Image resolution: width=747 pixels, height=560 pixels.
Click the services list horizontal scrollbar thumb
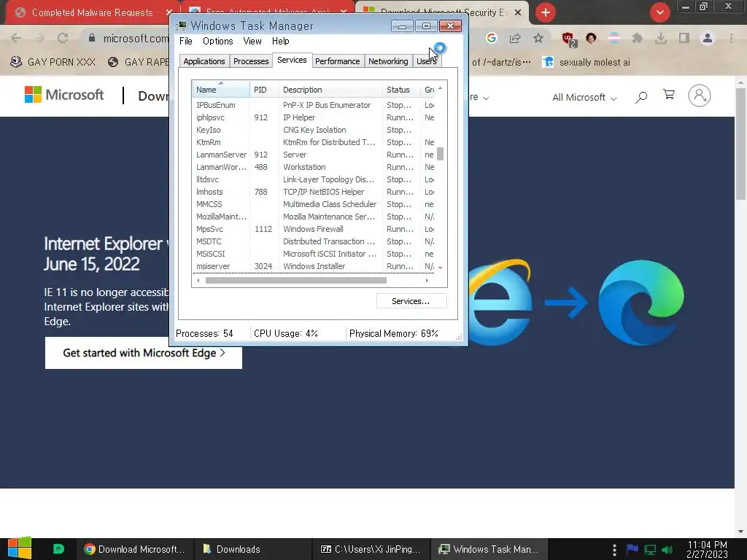pyautogui.click(x=296, y=281)
